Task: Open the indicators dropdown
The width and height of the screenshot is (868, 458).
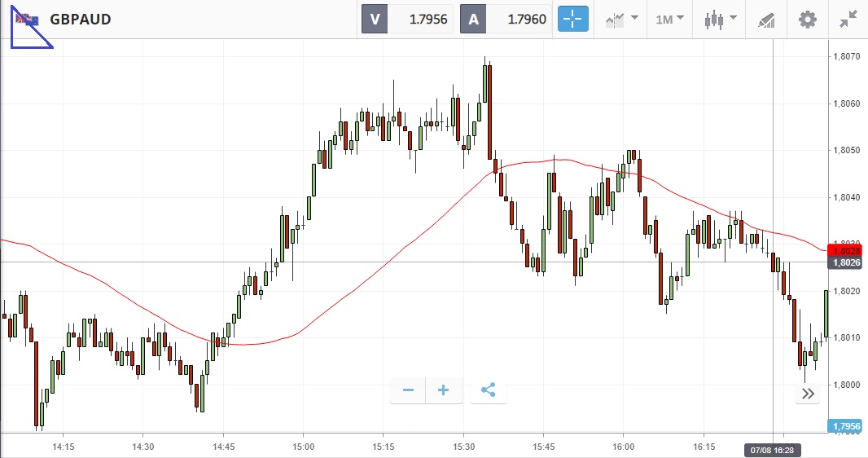Action: point(621,19)
